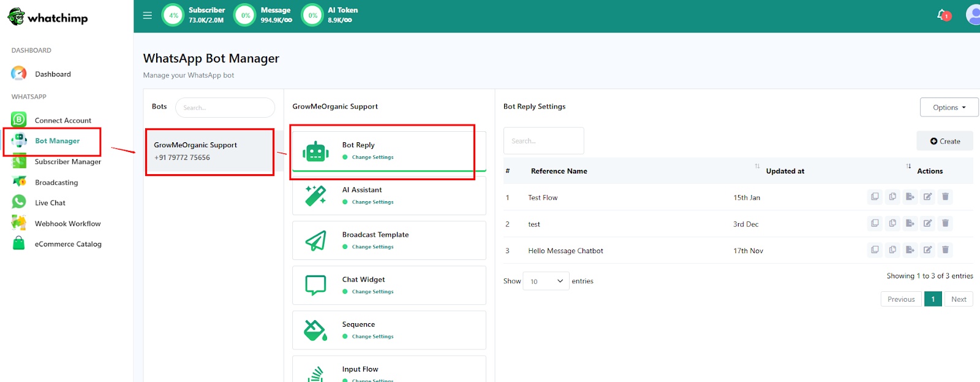Focus the Bots search field
980x382 pixels.
225,107
